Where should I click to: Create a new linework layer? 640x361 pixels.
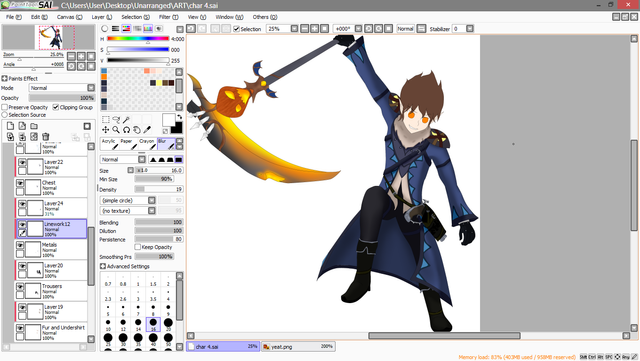click(22, 126)
